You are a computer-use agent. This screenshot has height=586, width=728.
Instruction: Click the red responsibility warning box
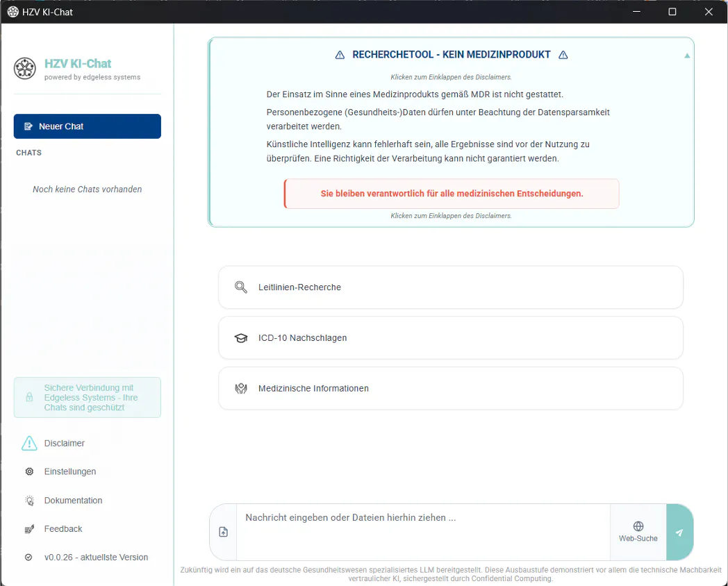coord(452,194)
